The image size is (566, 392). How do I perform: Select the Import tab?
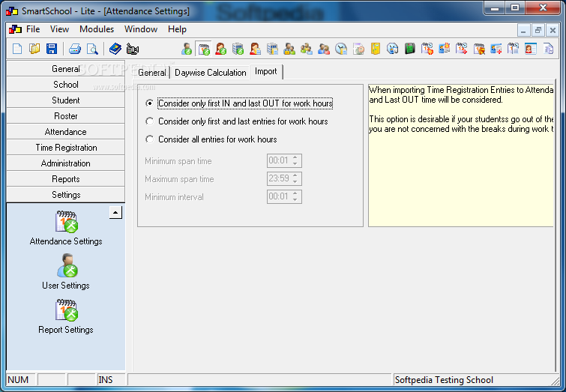pos(266,71)
